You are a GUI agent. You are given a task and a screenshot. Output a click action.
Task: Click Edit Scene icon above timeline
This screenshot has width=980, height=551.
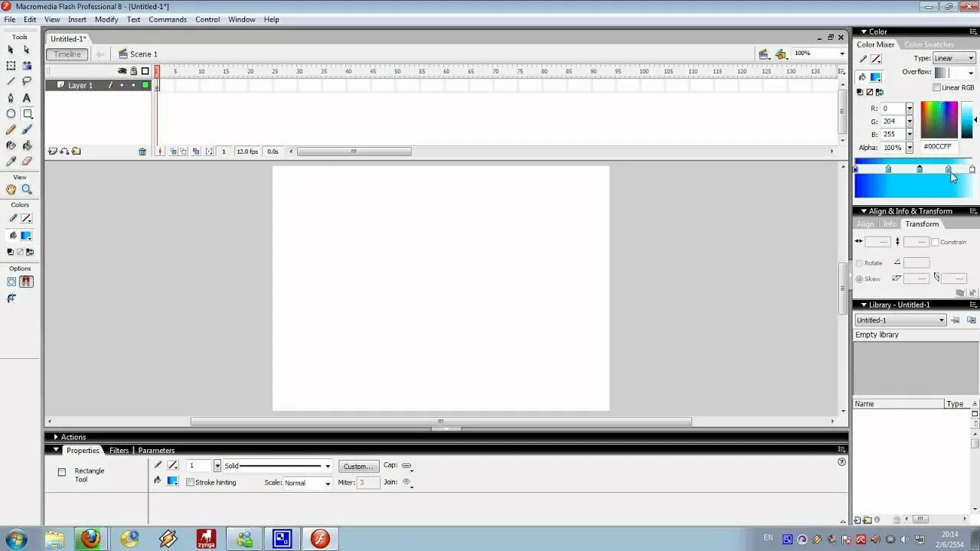click(763, 54)
